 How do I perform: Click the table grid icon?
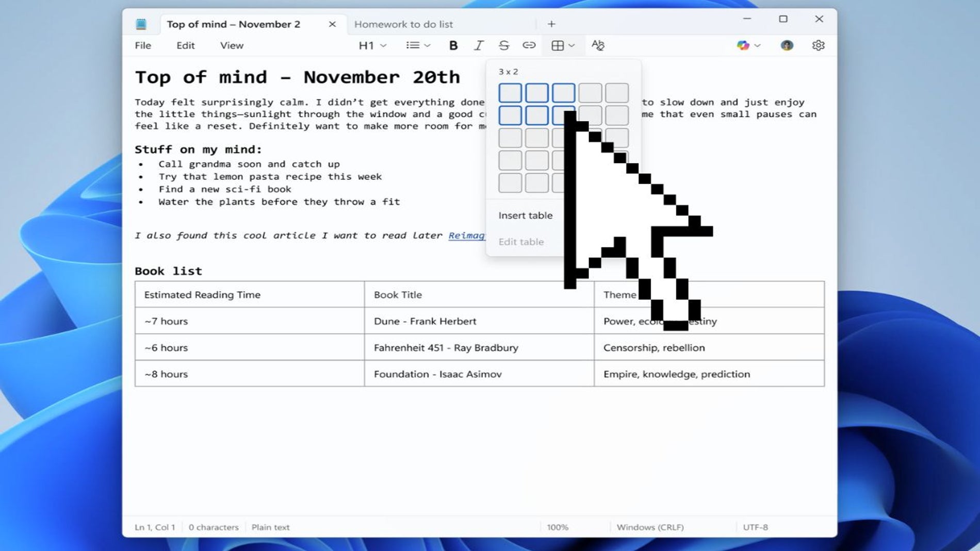coord(558,45)
